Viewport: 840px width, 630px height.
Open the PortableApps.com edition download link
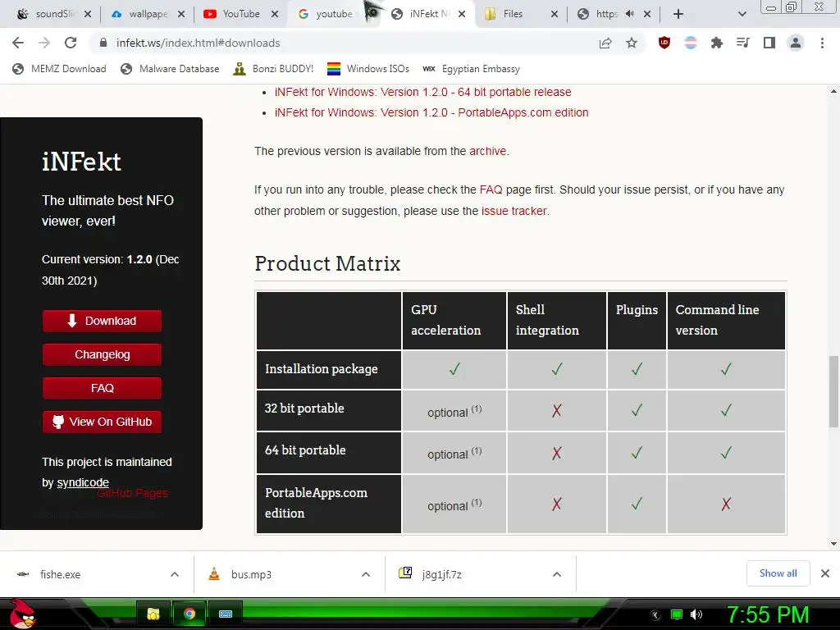431,112
